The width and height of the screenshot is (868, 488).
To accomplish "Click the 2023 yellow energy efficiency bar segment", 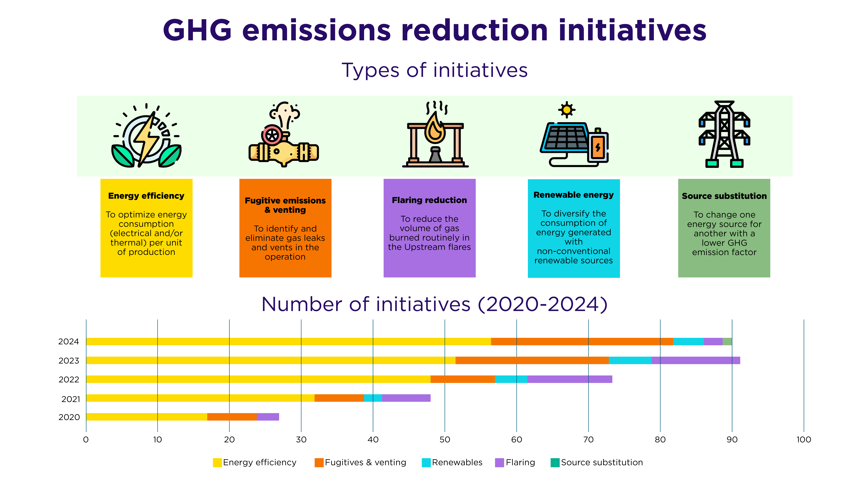I will 271,360.
